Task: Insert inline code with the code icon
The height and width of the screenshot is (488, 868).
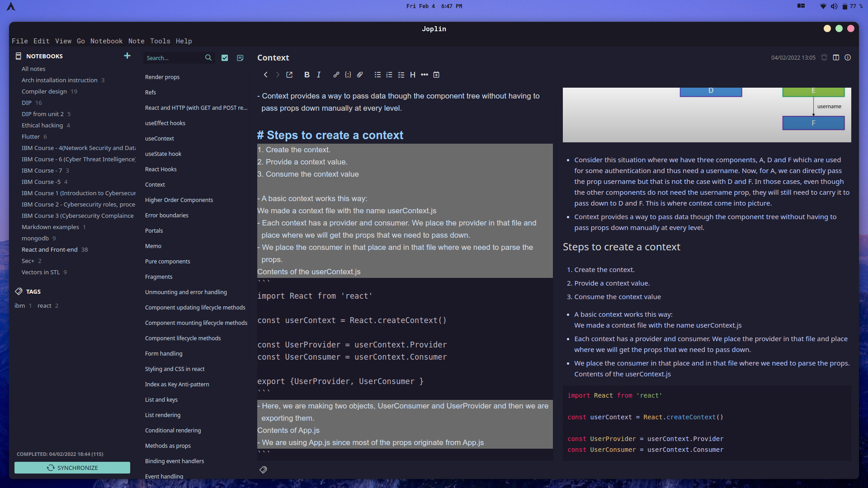Action: [348, 75]
